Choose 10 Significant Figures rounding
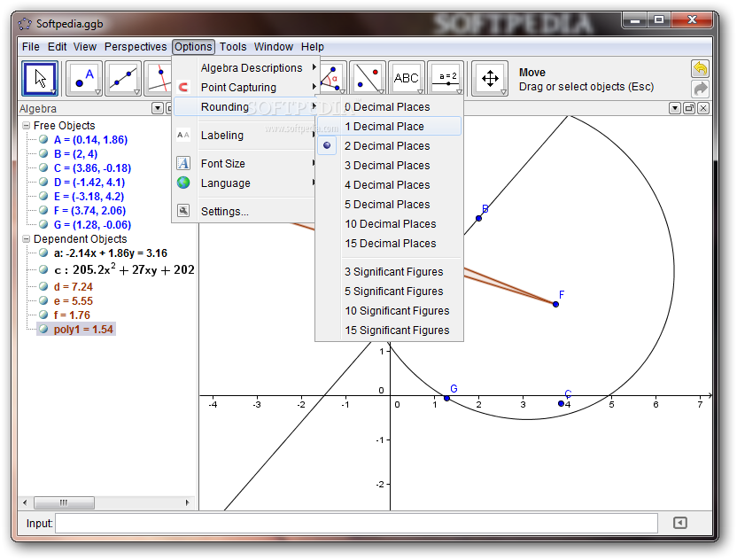The height and width of the screenshot is (560, 737). [389, 311]
